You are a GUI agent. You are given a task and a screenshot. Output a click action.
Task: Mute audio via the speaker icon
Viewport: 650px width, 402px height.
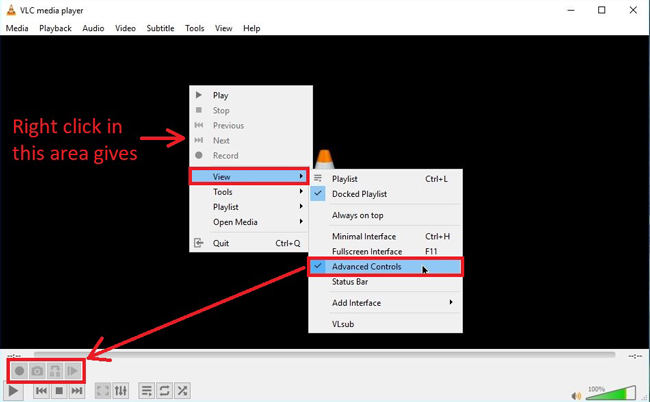[576, 396]
